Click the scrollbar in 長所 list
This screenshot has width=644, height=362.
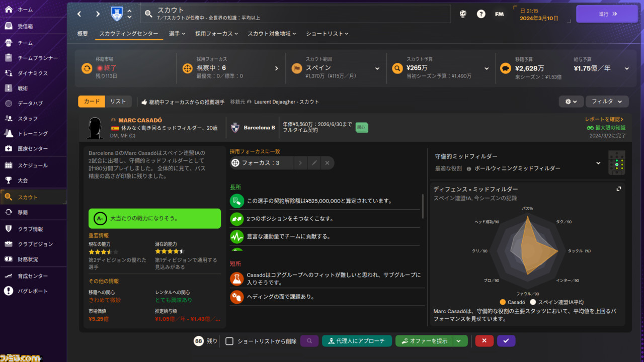423,206
